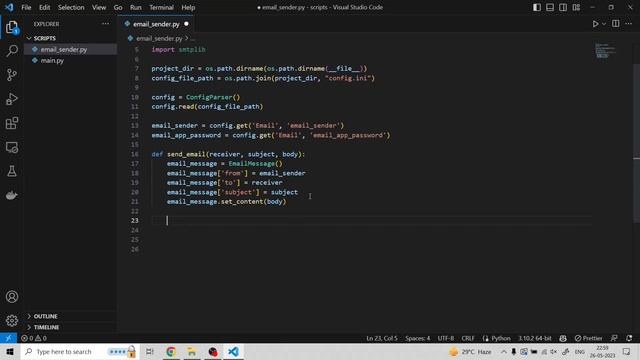This screenshot has height=360, width=640.
Task: Open the Selection menu
Action: point(71,7)
